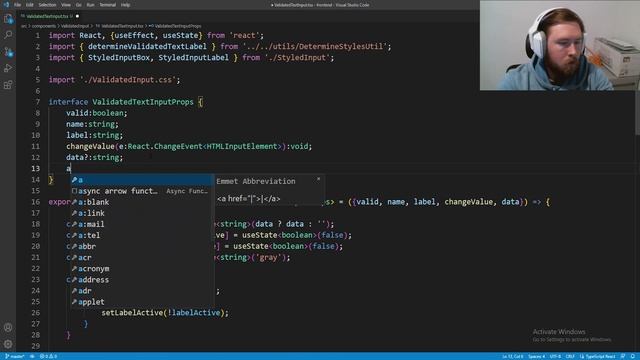Click 'changeValue' method on line 11
Image resolution: width=640 pixels, height=360 pixels.
[x=90, y=147]
